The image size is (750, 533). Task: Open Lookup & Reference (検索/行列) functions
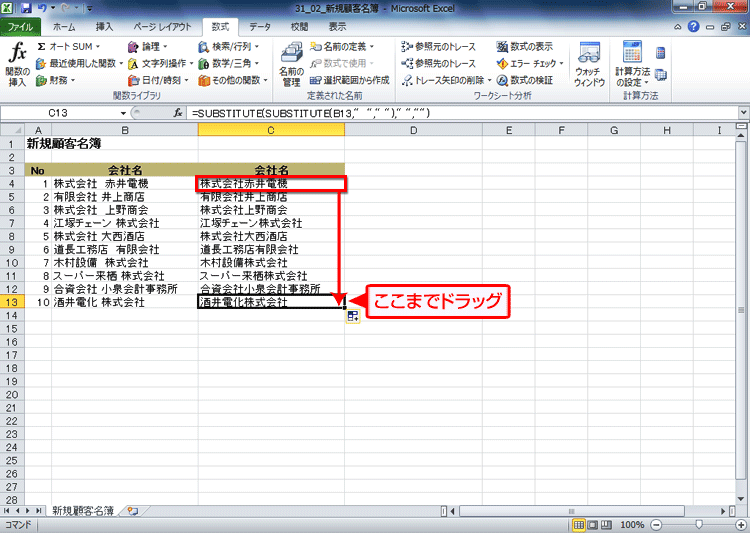229,46
